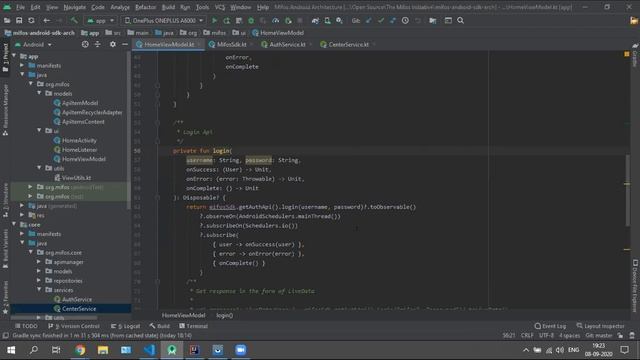Collapse the models folder in the tree
The width and height of the screenshot is (640, 360).
tap(40, 93)
